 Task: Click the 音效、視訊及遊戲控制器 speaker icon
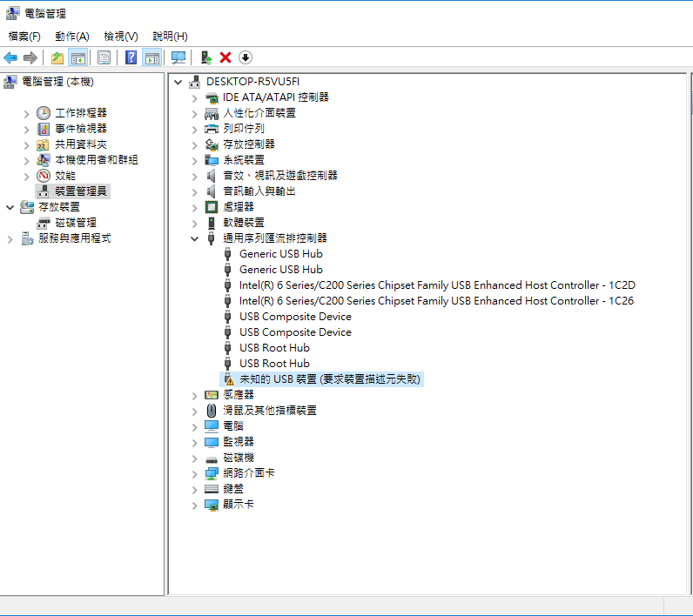212,176
